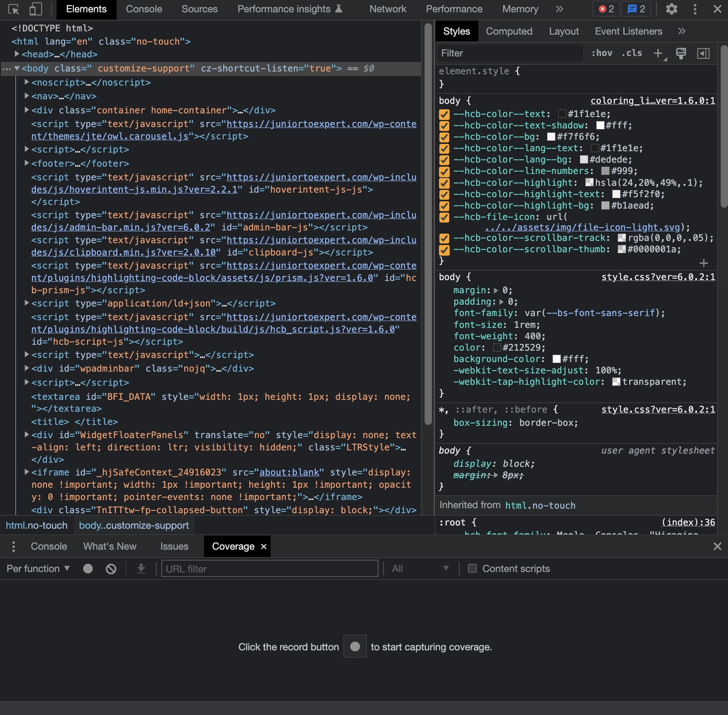The height and width of the screenshot is (715, 728).
Task: Toggle the --hcb-color--line-numbers property checkbox
Action: (444, 171)
